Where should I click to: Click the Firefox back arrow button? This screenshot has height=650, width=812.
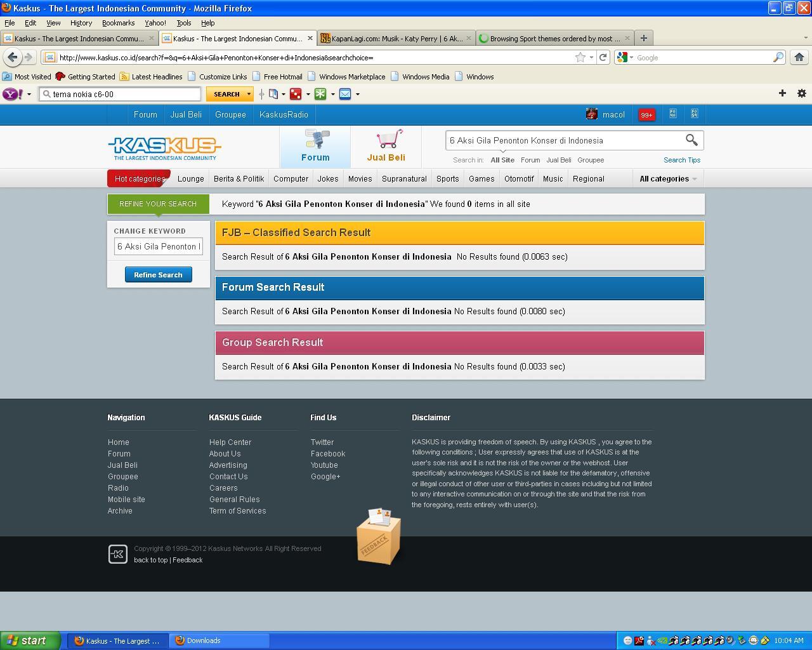(x=12, y=57)
